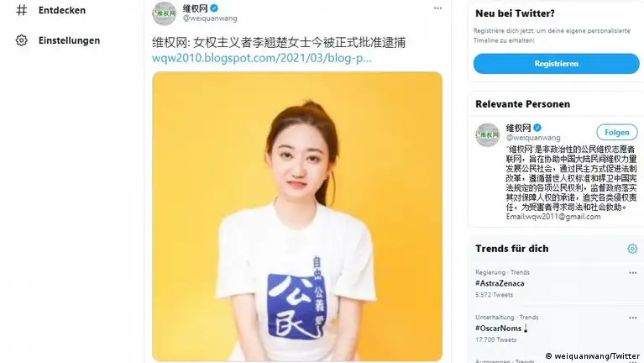Open the @weiquanwang handle under the tweet author

[x=210, y=18]
